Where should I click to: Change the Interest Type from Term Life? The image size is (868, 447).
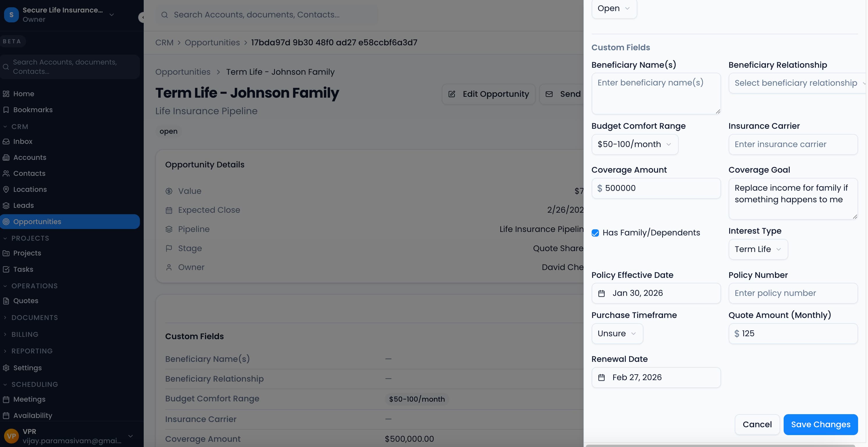click(x=758, y=249)
